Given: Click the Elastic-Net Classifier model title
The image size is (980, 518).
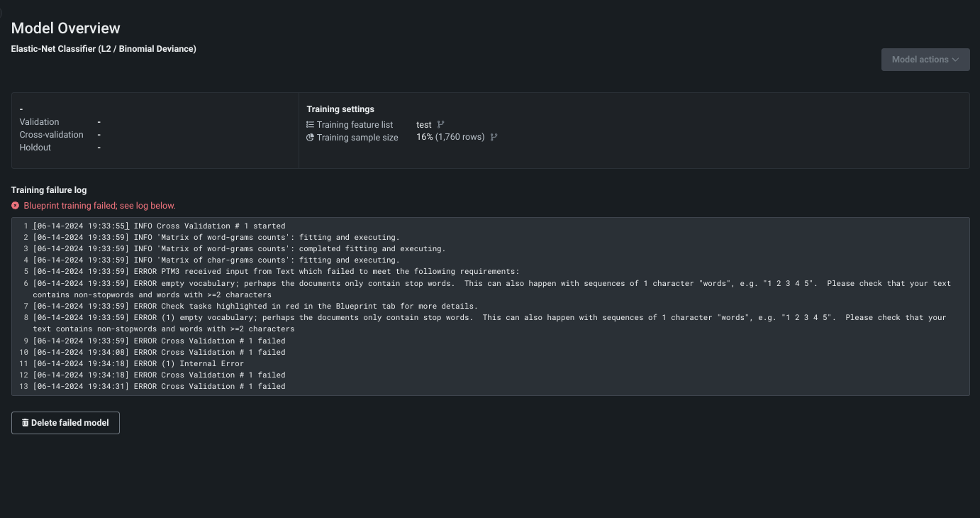Looking at the screenshot, I should pos(104,49).
